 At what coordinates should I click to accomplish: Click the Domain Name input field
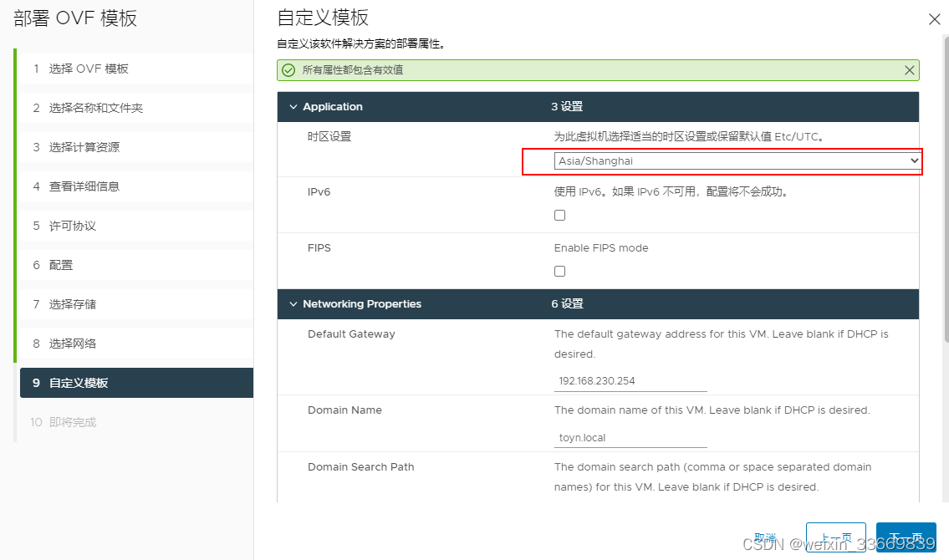[x=630, y=437]
